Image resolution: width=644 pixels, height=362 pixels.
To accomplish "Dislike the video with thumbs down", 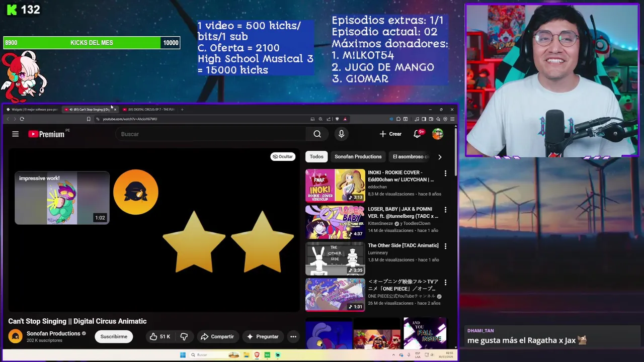I will (x=184, y=336).
